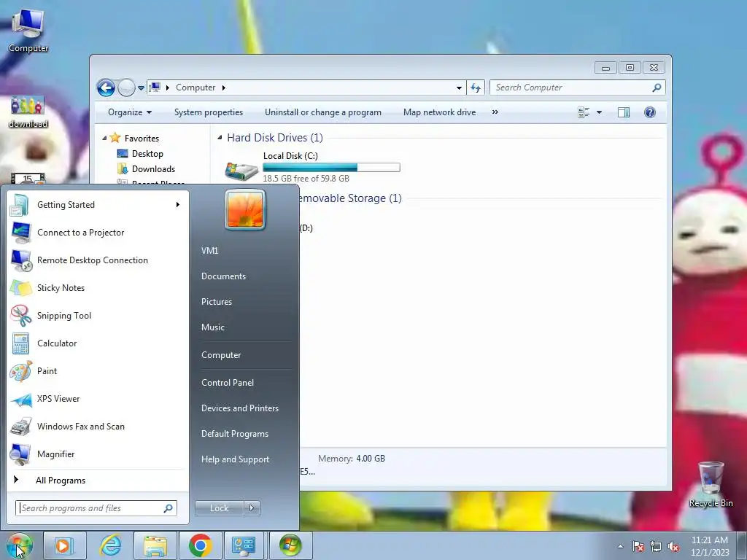Click the user account flower picture
The width and height of the screenshot is (747, 560).
(x=245, y=209)
